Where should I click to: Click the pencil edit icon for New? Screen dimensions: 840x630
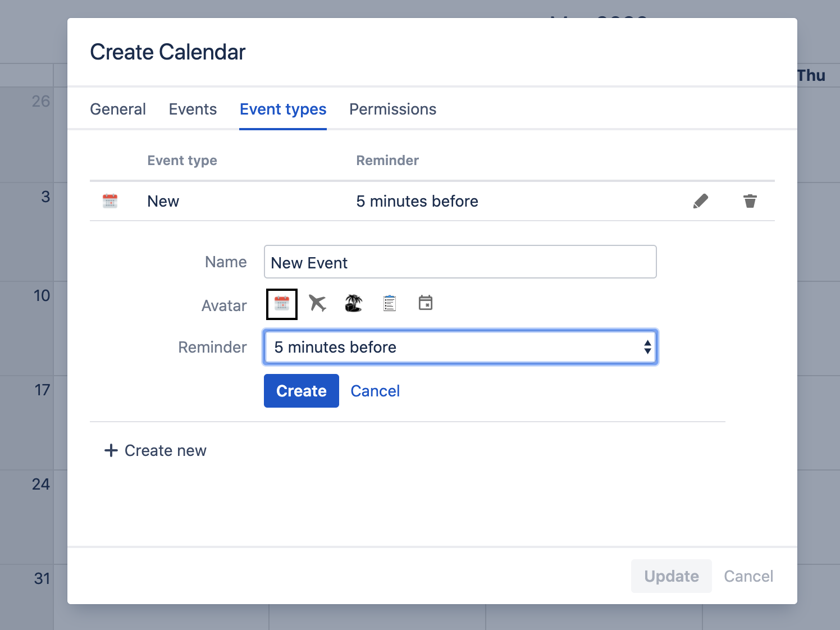(700, 201)
